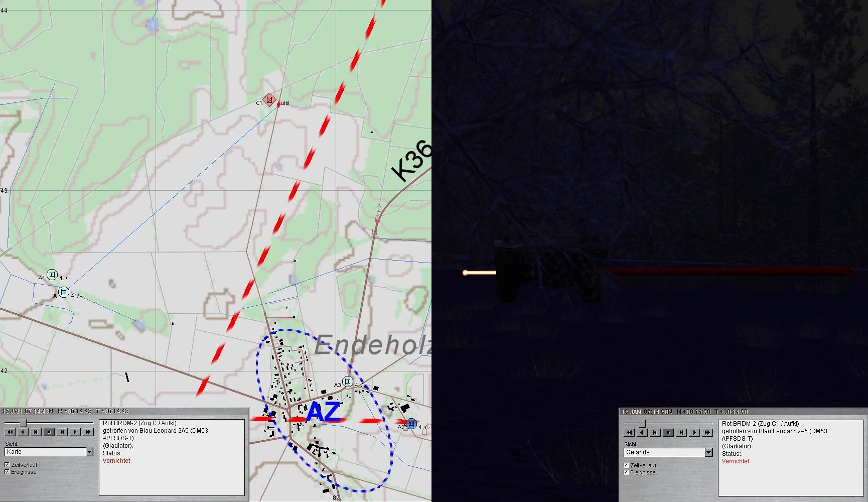Screen dimensions: 868x502
Task: Toggle Ereignisse checkbox in Gelände panel
Action: [626, 472]
